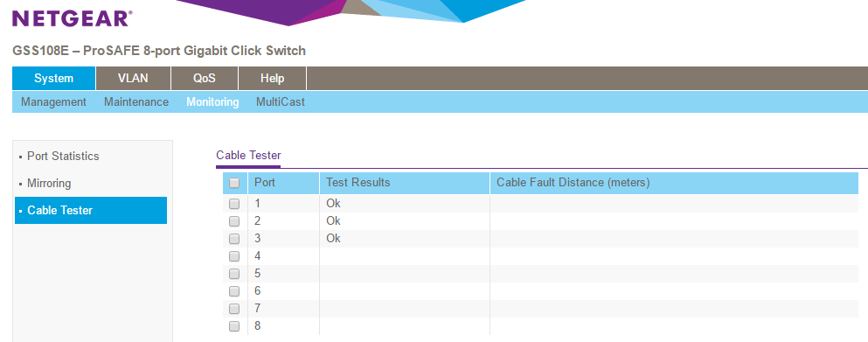Check the box for port 2
This screenshot has height=342, width=868.
pos(234,221)
